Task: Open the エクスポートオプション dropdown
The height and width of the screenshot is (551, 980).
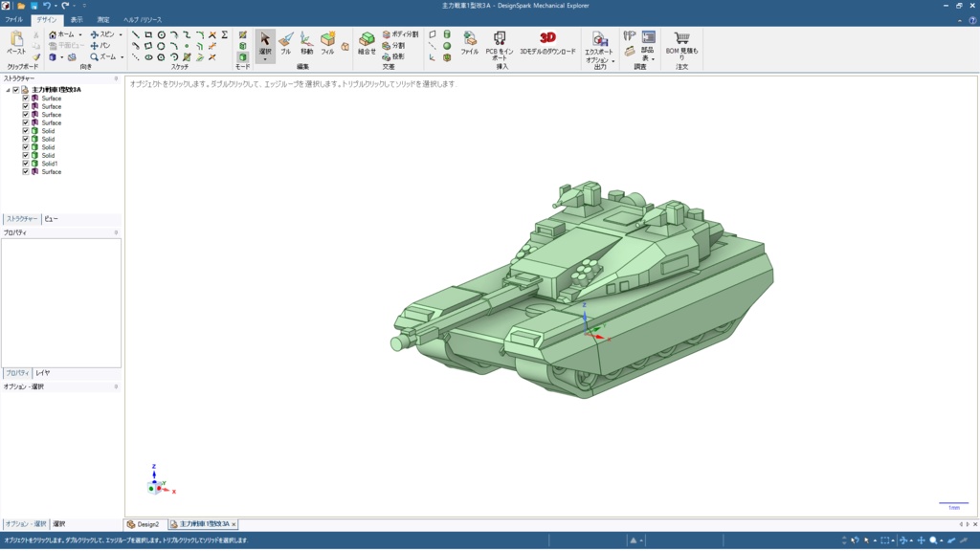Action: (613, 61)
